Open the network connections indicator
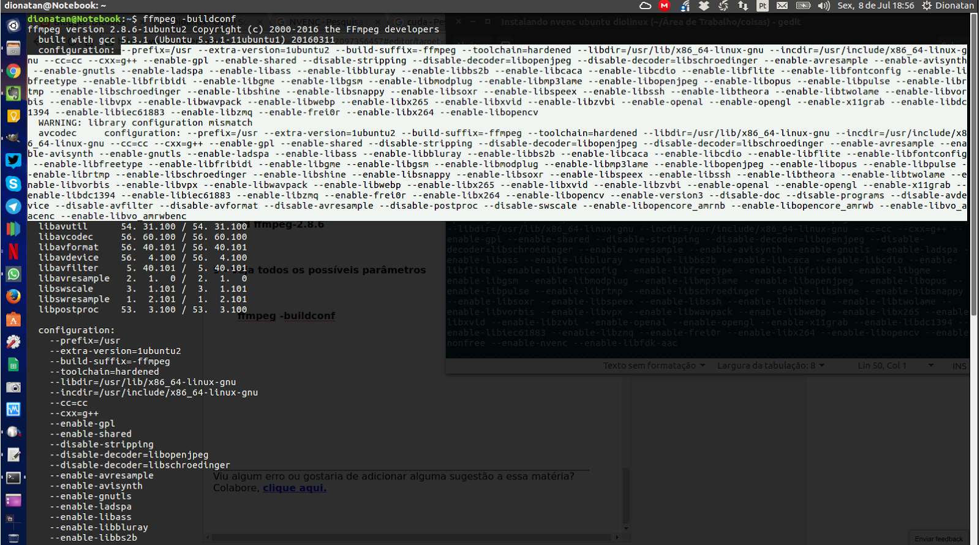The width and height of the screenshot is (980, 545). (743, 6)
